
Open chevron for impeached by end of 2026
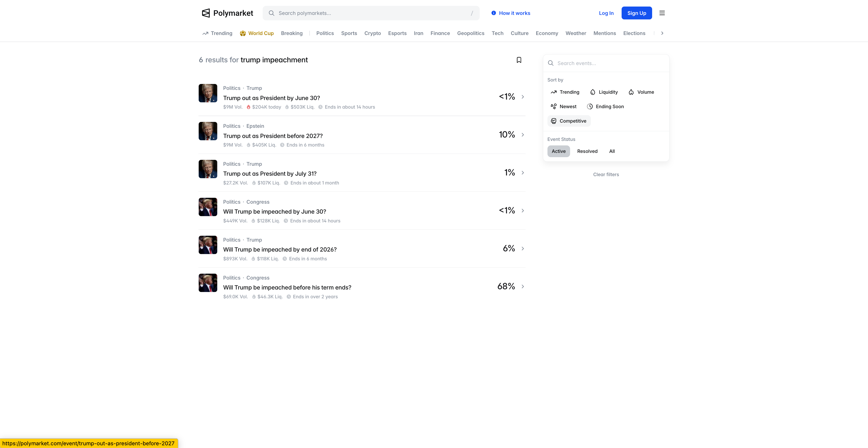point(523,249)
